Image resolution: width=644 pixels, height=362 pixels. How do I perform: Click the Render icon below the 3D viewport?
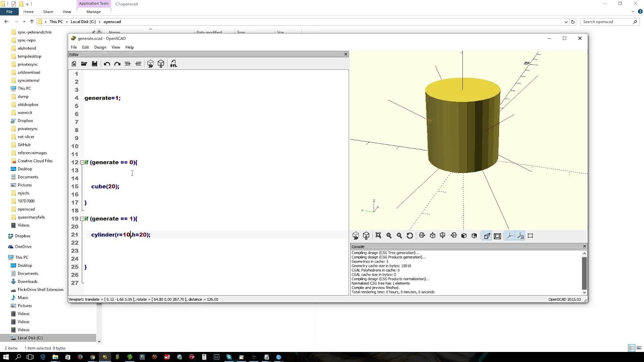tap(366, 236)
